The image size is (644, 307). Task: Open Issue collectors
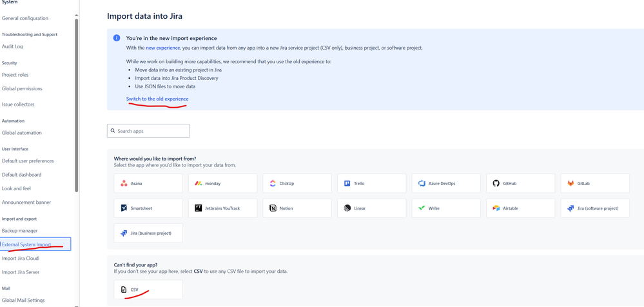tap(18, 104)
